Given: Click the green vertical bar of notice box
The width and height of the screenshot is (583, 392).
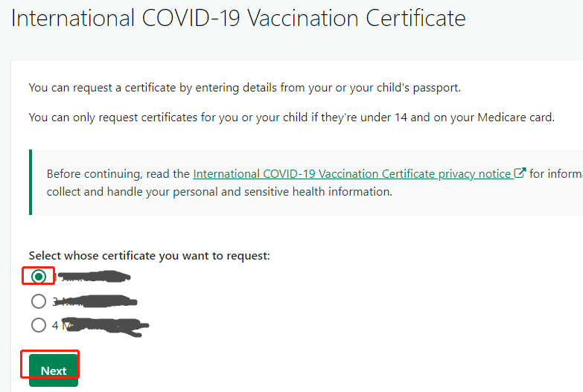Looking at the screenshot, I should [31, 182].
